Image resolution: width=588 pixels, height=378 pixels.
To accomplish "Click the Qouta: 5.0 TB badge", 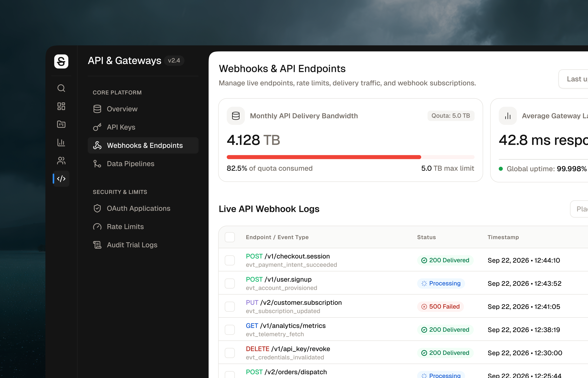I will (451, 116).
